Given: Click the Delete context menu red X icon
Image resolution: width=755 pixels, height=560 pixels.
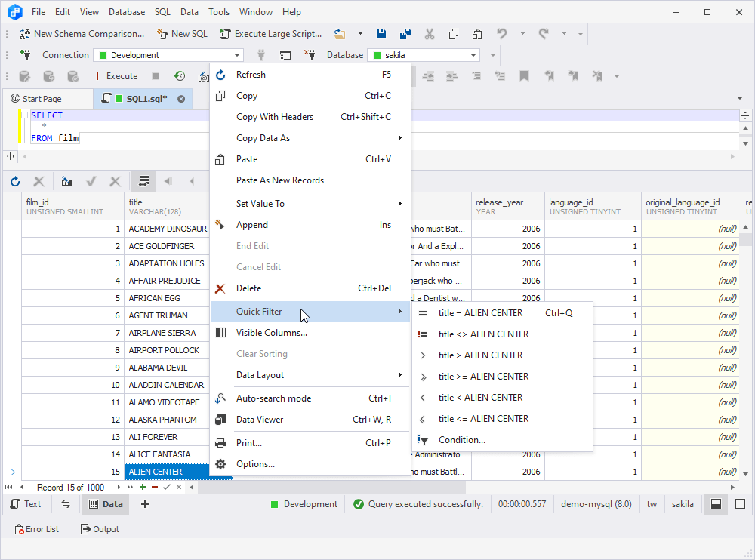Looking at the screenshot, I should [x=219, y=288].
